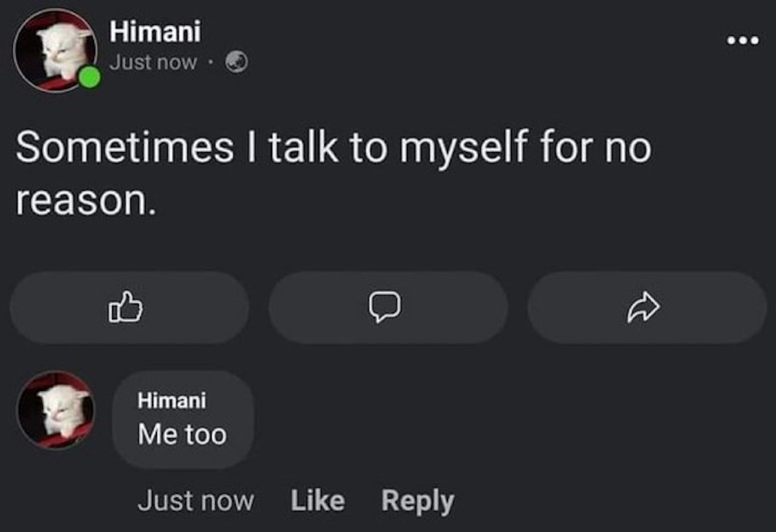Click the word 'talk' in the post
Viewport: 776px width, 532px height.
tap(303, 147)
